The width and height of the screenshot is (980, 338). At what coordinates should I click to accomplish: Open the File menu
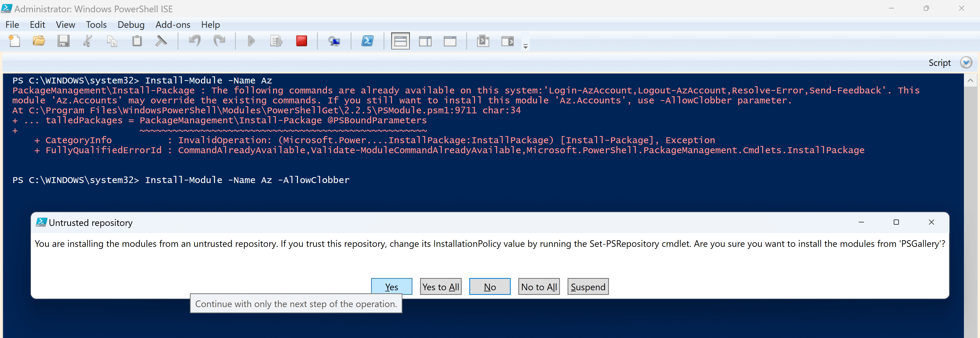pyautogui.click(x=12, y=25)
